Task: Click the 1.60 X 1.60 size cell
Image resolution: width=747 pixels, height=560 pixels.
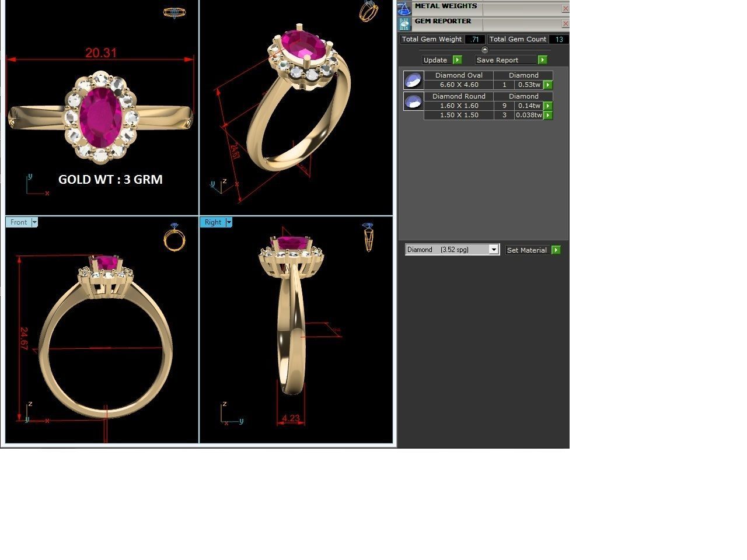Action: click(x=459, y=106)
